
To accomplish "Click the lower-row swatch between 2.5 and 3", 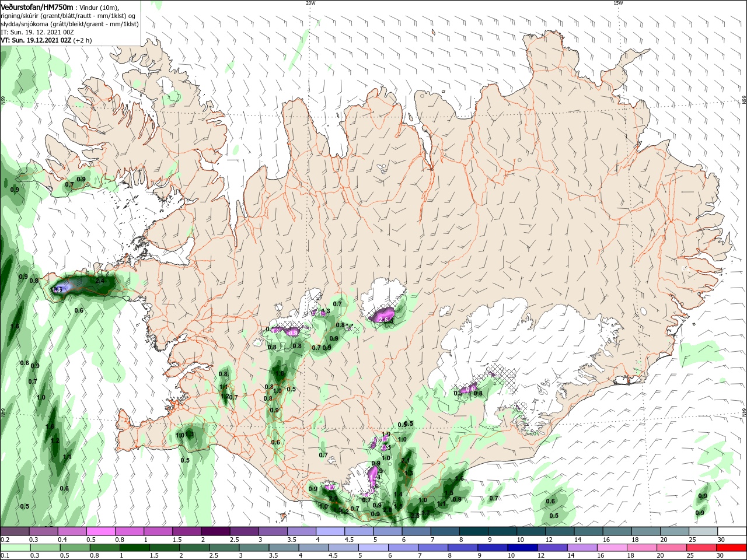I will (223, 548).
